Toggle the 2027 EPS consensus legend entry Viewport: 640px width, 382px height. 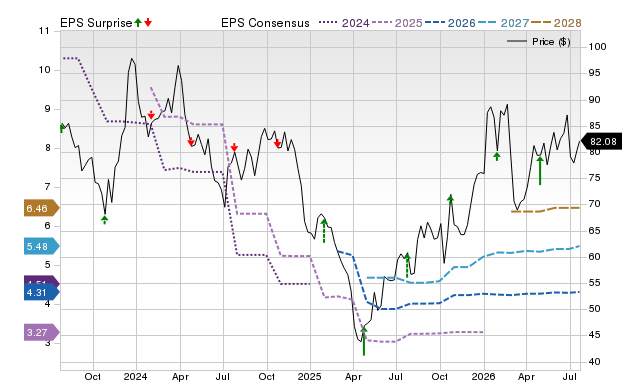click(503, 23)
